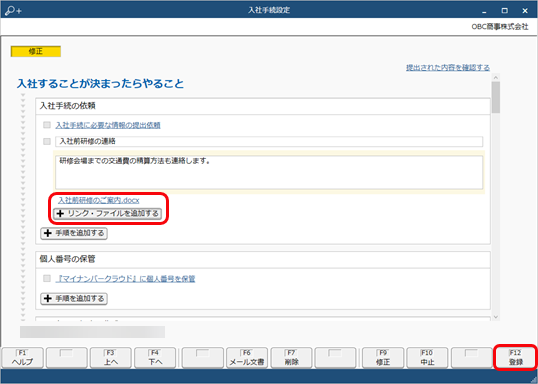Open the 提出された内容を確認する link
Image resolution: width=538 pixels, height=384 pixels.
(x=448, y=68)
